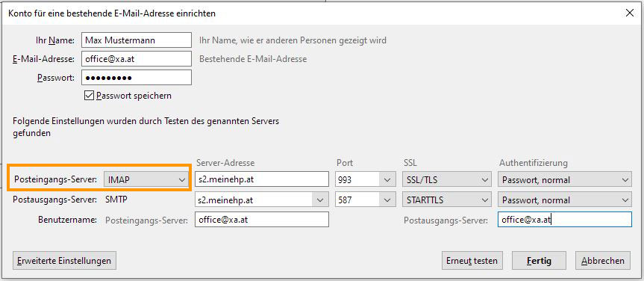Click the E-Mail-Adresse input field
Viewport: 644px width, 281px height.
click(137, 59)
